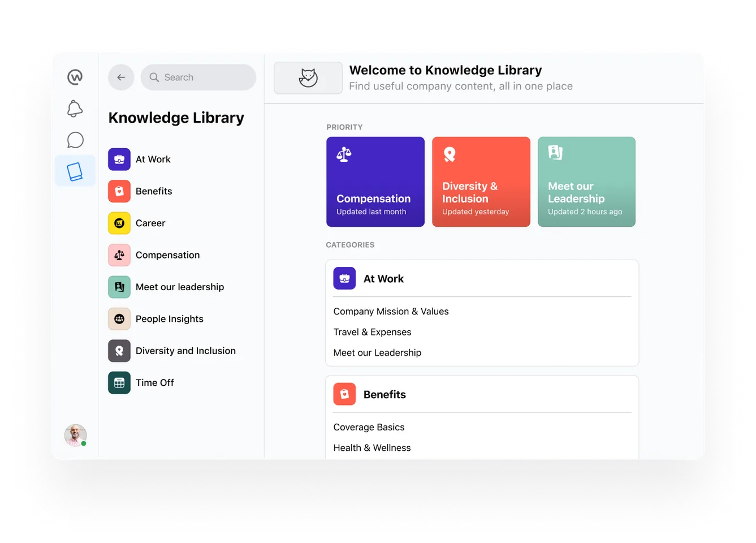The width and height of the screenshot is (756, 543).
Task: Click the cat logo thumbnail in header
Action: click(x=308, y=78)
